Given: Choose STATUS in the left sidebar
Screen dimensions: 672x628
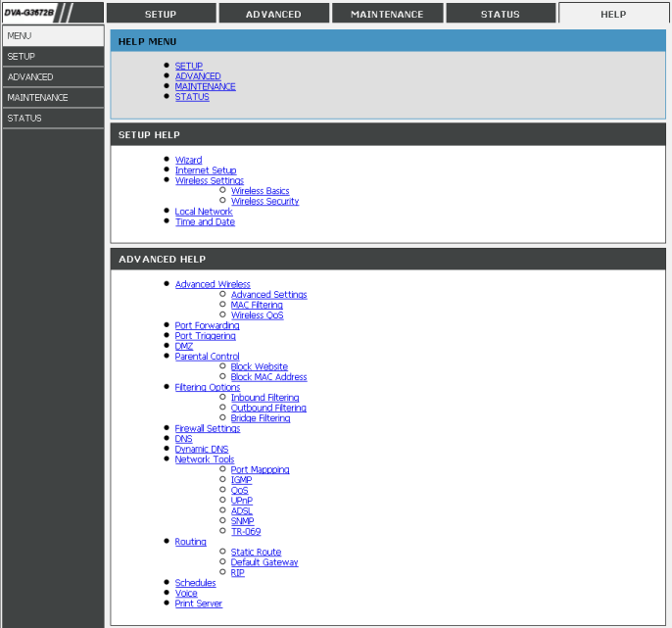Looking at the screenshot, I should pyautogui.click(x=53, y=118).
